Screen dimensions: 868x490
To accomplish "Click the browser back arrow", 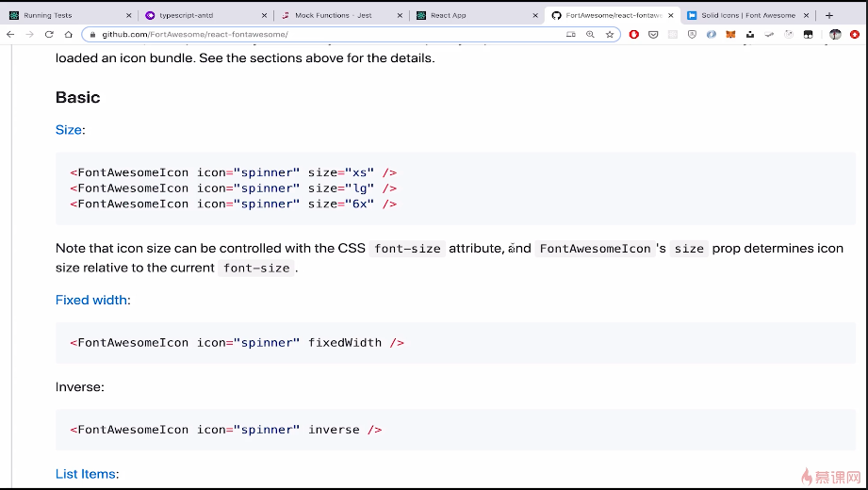I will point(10,34).
